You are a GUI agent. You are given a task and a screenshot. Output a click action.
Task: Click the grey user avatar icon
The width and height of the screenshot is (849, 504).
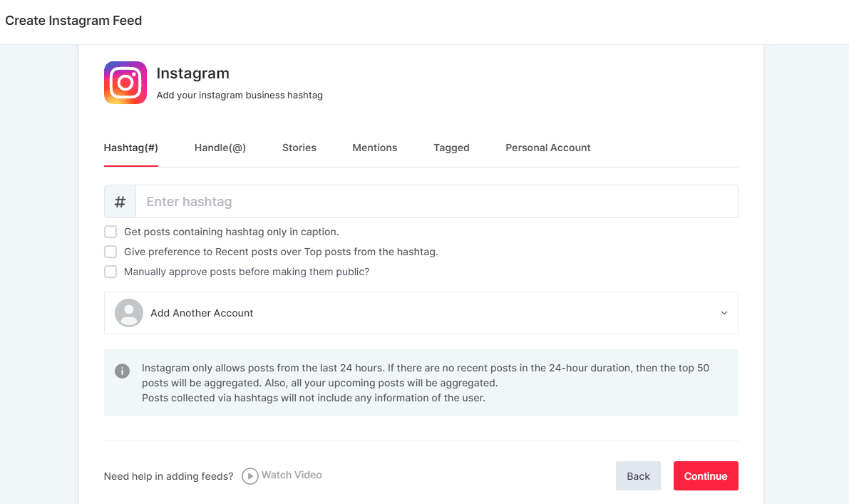pos(129,313)
